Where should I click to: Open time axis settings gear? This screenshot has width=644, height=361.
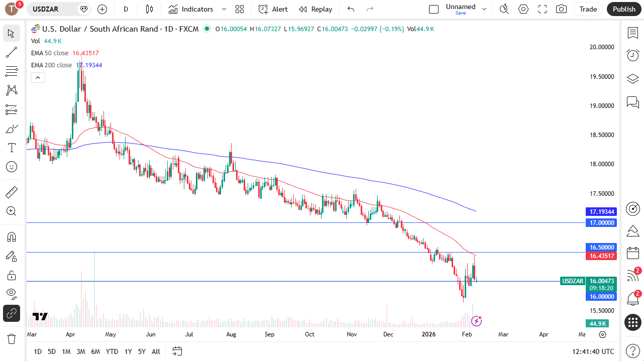tap(603, 334)
